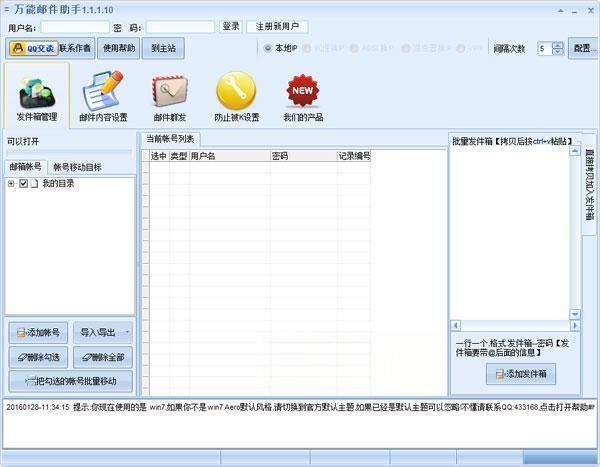The width and height of the screenshot is (600, 467).
Task: Select 我的目录 tree item
Action: [x=58, y=184]
